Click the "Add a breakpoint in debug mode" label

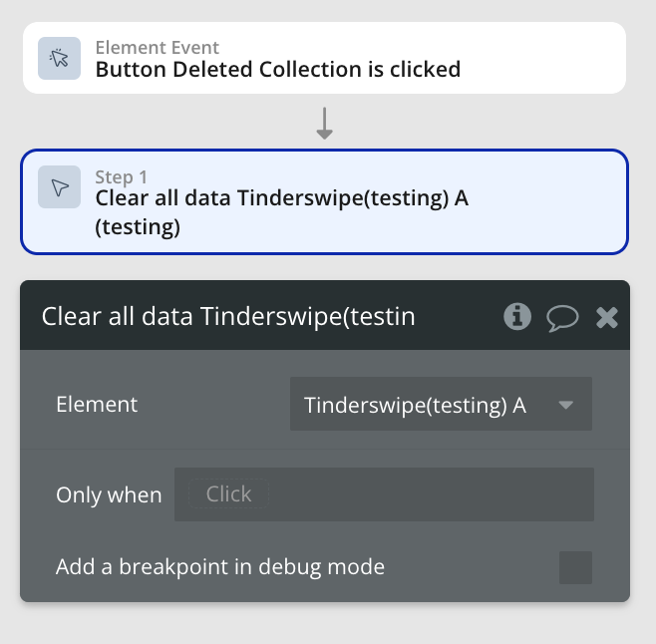[220, 567]
